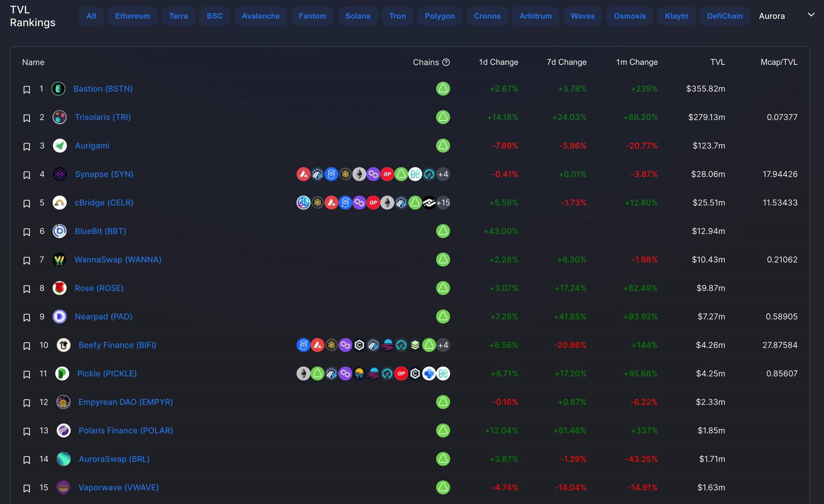Sort by the TVL column header
The width and height of the screenshot is (824, 504).
click(x=718, y=62)
